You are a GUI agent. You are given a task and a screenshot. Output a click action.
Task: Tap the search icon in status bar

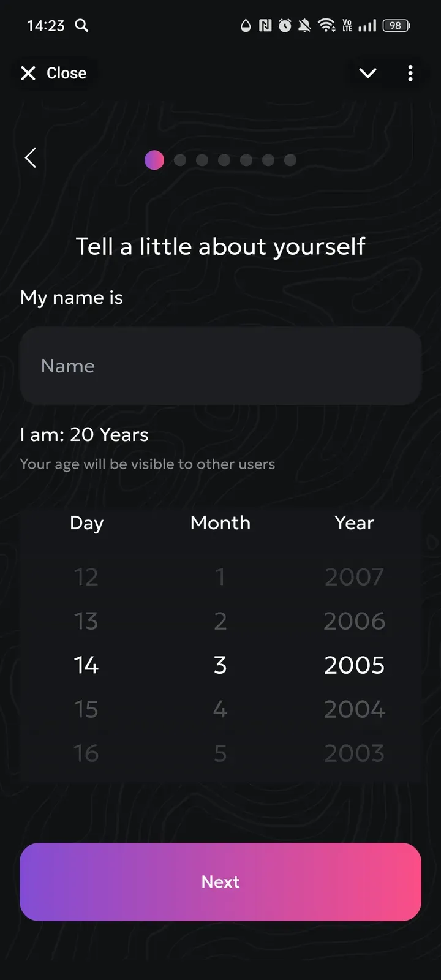tap(81, 26)
